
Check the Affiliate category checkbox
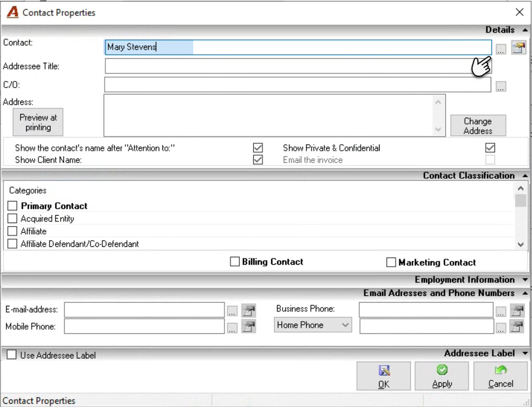click(12, 231)
